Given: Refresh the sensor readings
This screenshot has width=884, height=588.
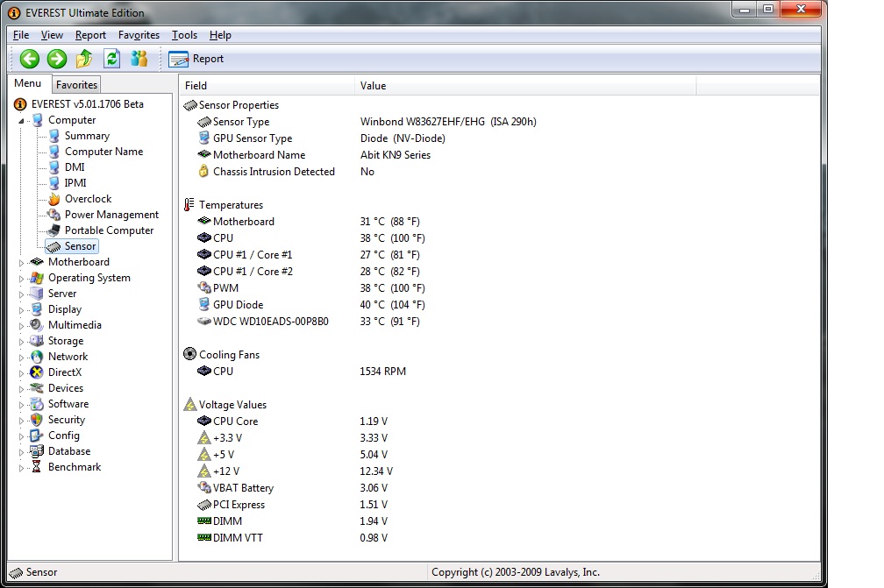Looking at the screenshot, I should pyautogui.click(x=111, y=59).
